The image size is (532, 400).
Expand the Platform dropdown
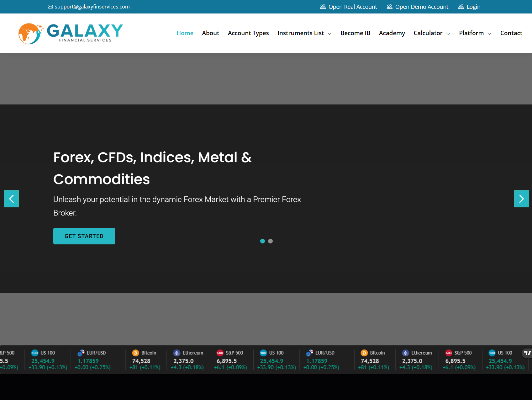coord(475,33)
